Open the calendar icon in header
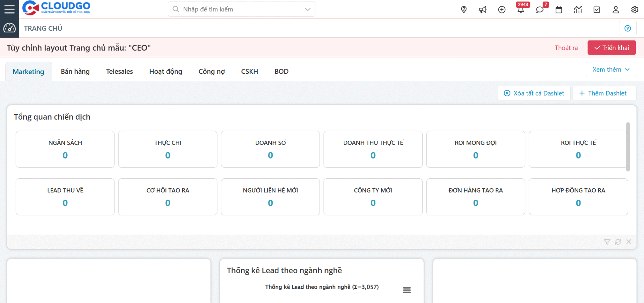The image size is (644, 303). tap(559, 10)
